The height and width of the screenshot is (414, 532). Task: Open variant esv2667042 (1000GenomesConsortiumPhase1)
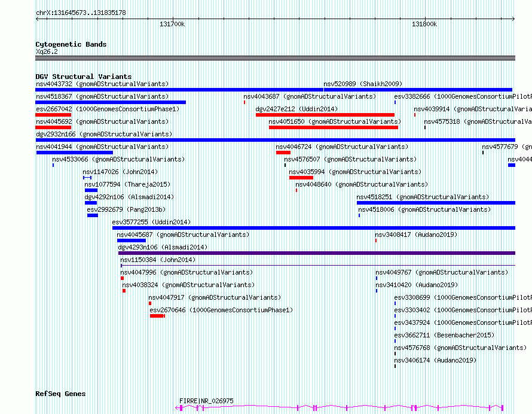coord(108,109)
